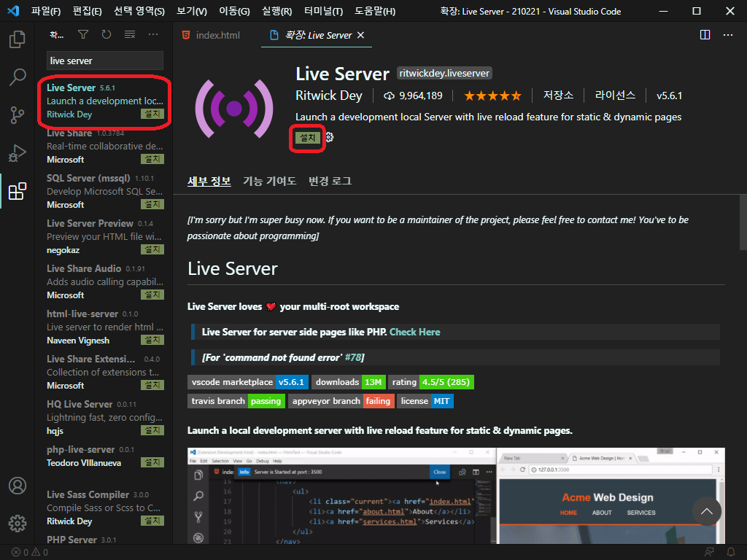Open the 파일(F) menu
The width and height of the screenshot is (747, 560).
pos(46,11)
